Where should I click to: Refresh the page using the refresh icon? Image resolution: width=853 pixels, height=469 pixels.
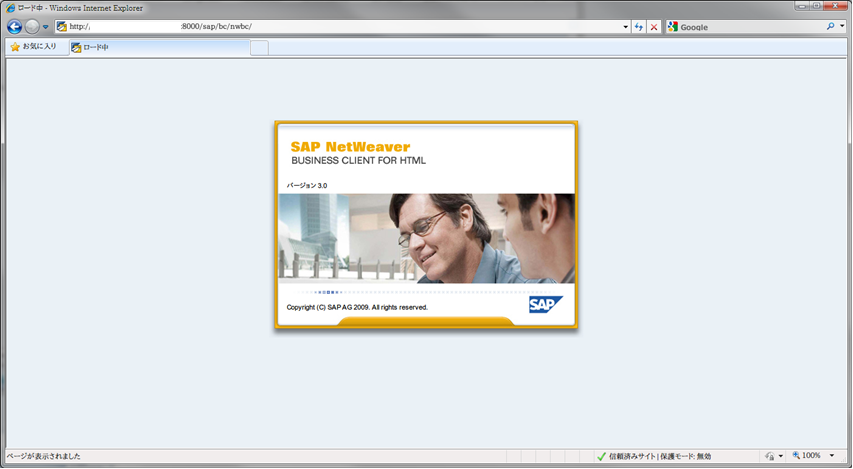639,27
